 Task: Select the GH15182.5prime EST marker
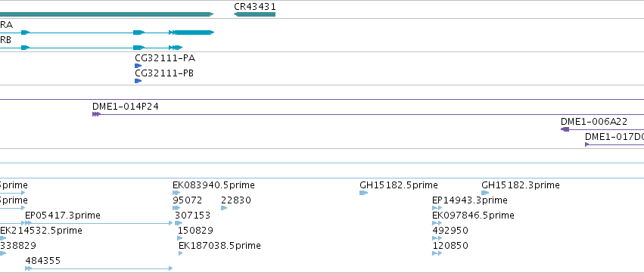point(363,193)
